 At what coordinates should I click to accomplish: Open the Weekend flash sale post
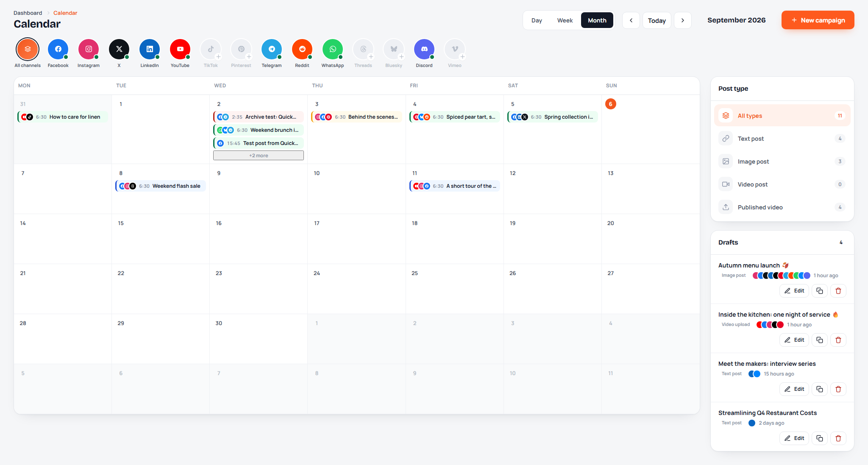pos(161,186)
